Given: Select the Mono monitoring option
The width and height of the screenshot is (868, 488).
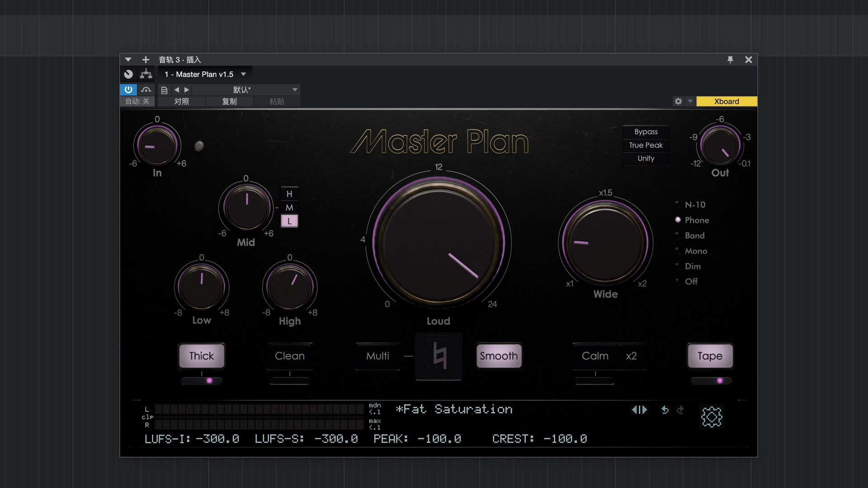Looking at the screenshot, I should click(691, 251).
